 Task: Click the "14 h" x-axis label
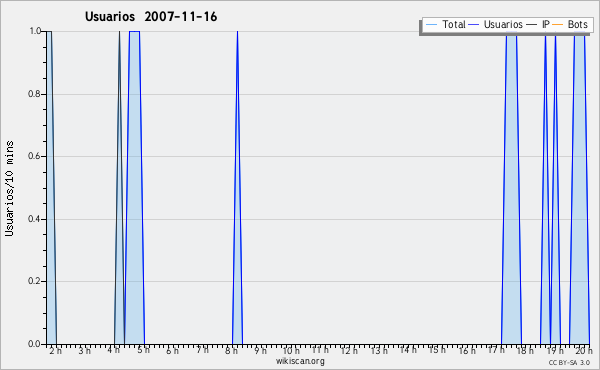tap(408, 350)
